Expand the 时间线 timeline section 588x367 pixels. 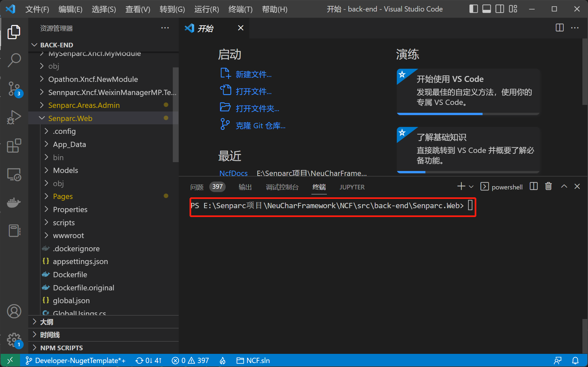[103, 335]
